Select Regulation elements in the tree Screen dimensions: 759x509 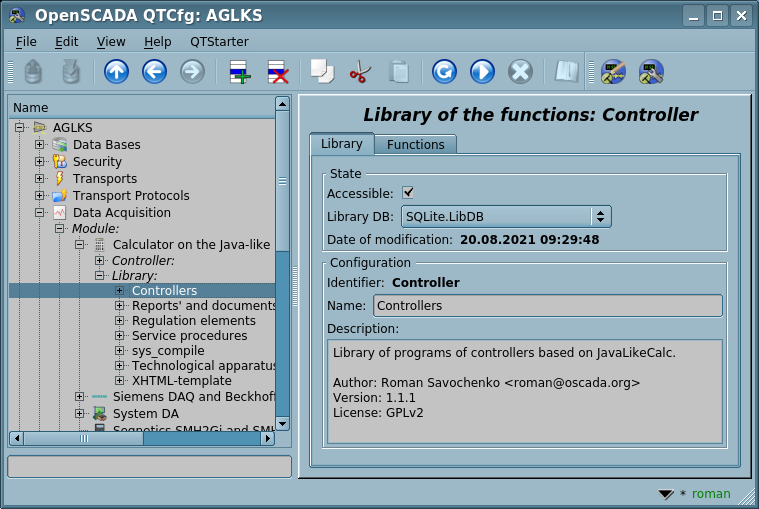(193, 321)
